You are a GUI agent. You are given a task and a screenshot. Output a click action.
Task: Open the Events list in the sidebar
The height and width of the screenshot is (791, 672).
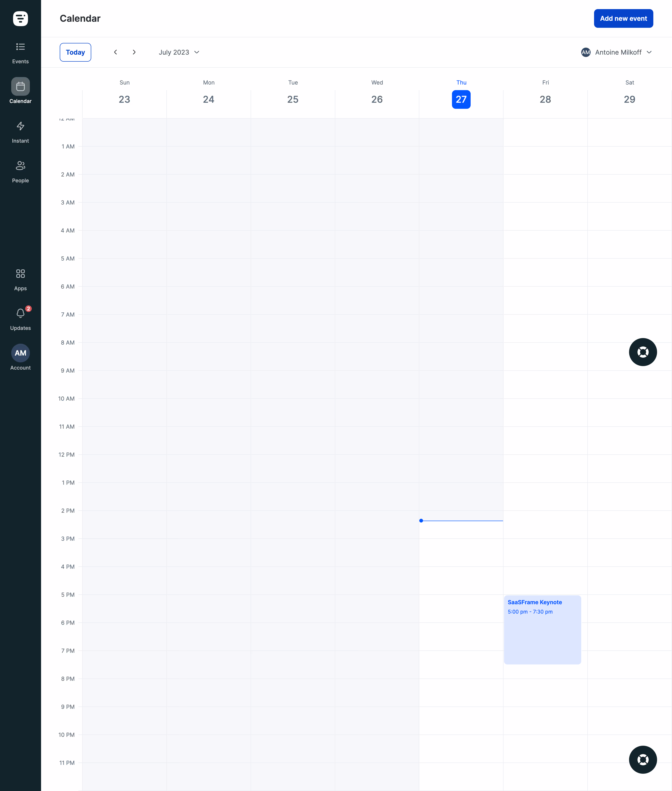point(20,53)
